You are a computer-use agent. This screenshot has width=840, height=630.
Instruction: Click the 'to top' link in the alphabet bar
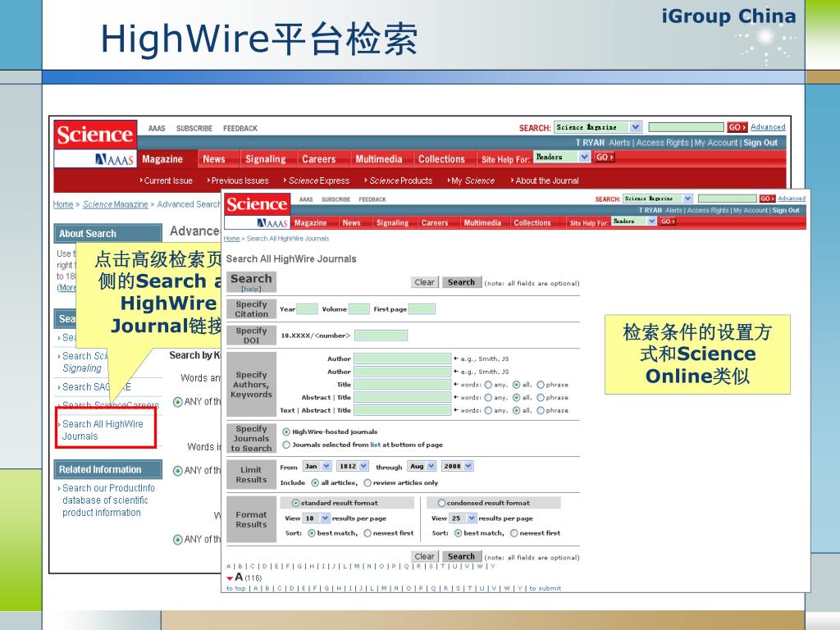click(235, 588)
